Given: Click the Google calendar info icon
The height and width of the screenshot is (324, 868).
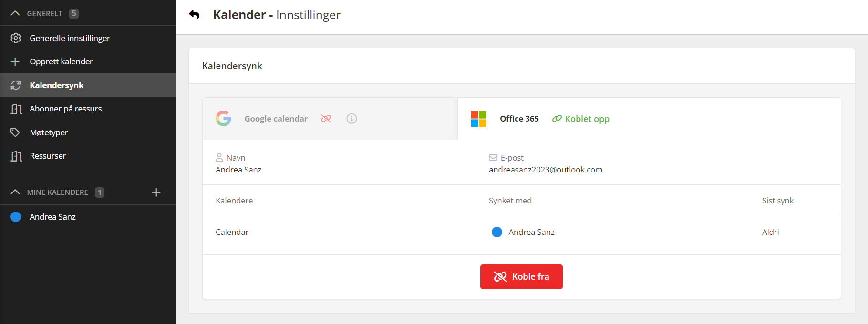Looking at the screenshot, I should point(351,119).
